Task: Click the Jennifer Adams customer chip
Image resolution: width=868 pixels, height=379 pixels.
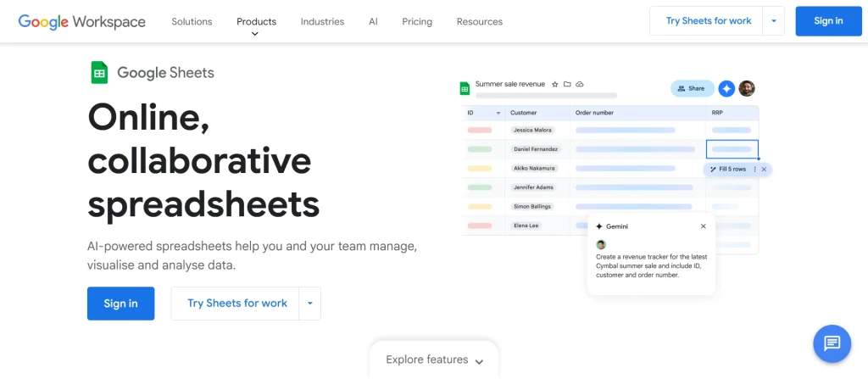Action: tap(533, 187)
